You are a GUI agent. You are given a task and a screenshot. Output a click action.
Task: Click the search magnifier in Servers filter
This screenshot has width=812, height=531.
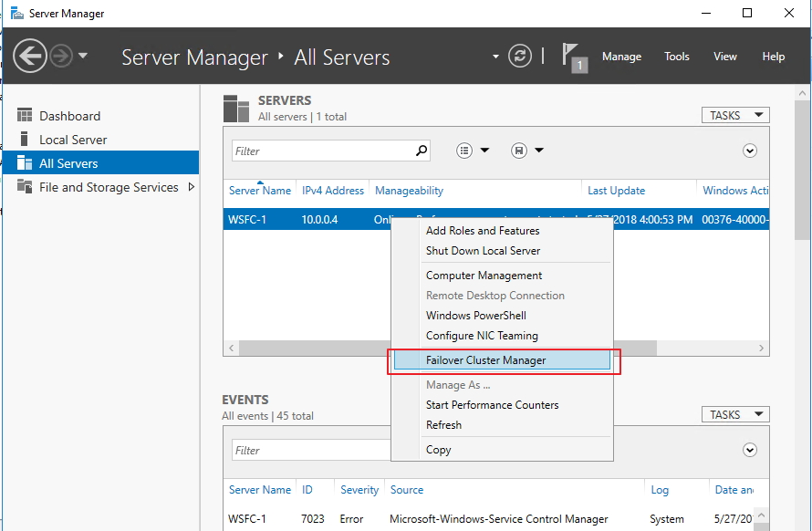pyautogui.click(x=421, y=151)
